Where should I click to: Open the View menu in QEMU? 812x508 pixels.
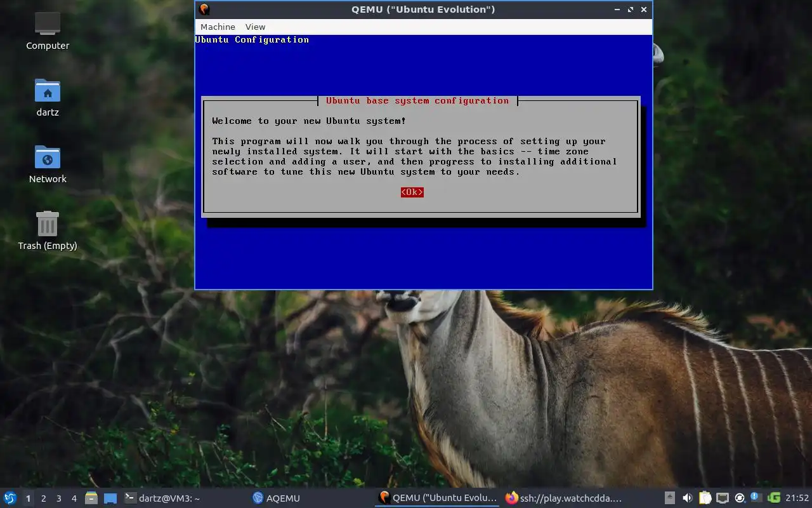pyautogui.click(x=255, y=27)
